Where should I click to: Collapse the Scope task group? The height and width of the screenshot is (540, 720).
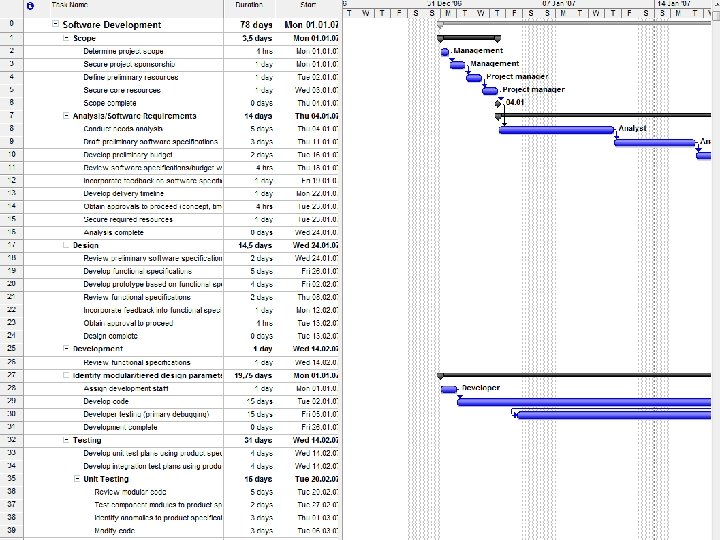pos(66,38)
